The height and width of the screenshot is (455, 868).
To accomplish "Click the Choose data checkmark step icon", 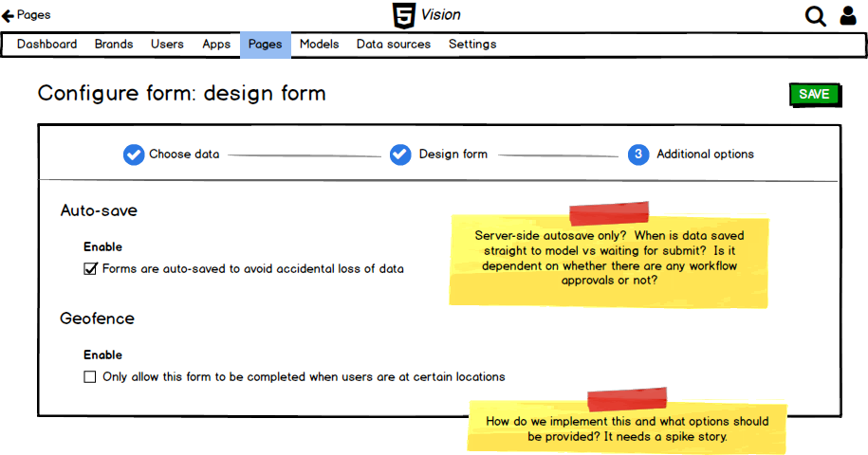I will (x=134, y=155).
